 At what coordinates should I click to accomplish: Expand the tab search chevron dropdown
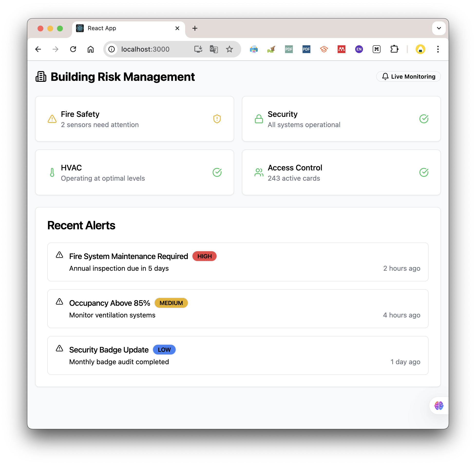tap(439, 28)
